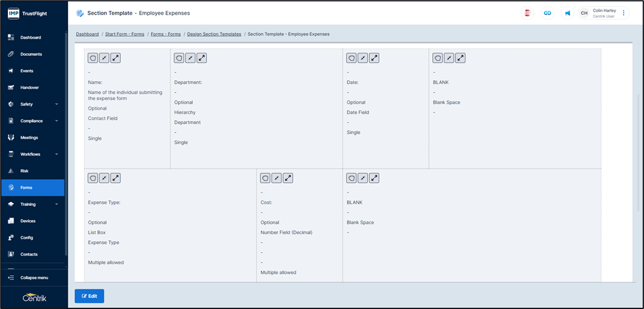Open the user options three-dot menu
644x309 pixels.
pos(624,13)
